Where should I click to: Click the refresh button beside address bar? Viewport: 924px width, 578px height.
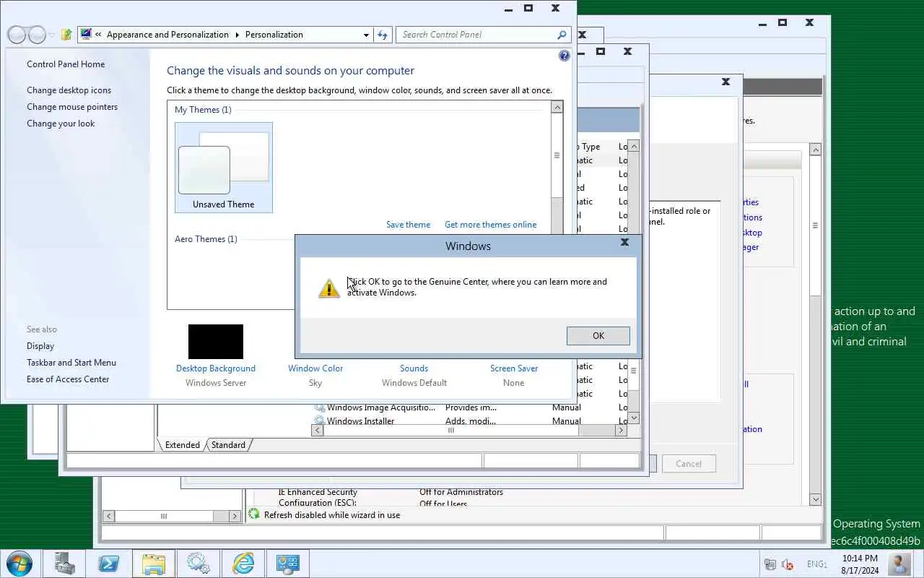383,35
